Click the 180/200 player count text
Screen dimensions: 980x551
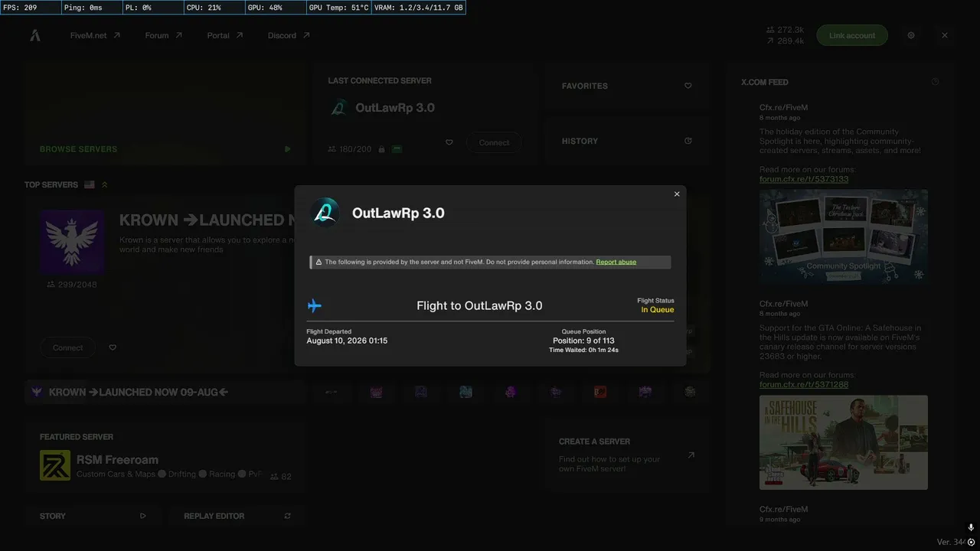(x=354, y=149)
